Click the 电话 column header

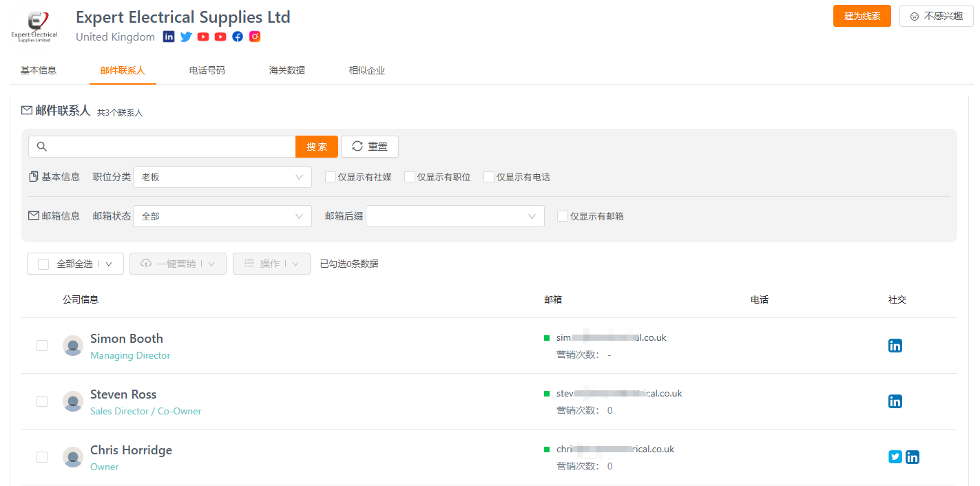760,299
